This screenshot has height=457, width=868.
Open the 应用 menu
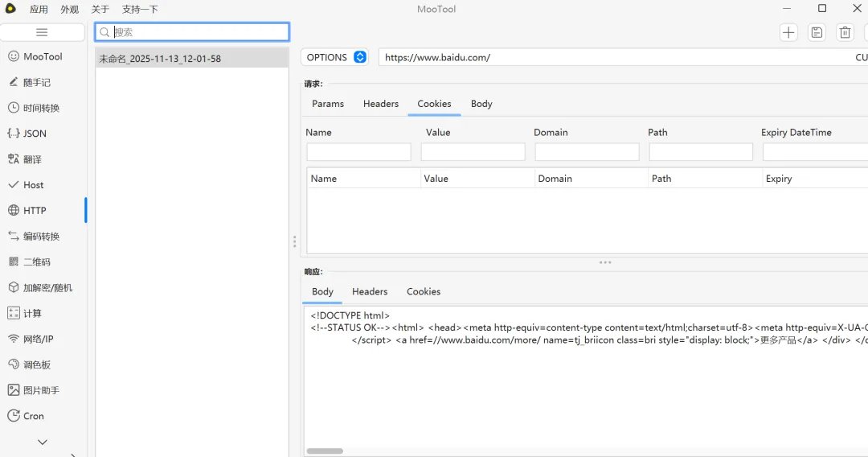pos(39,9)
